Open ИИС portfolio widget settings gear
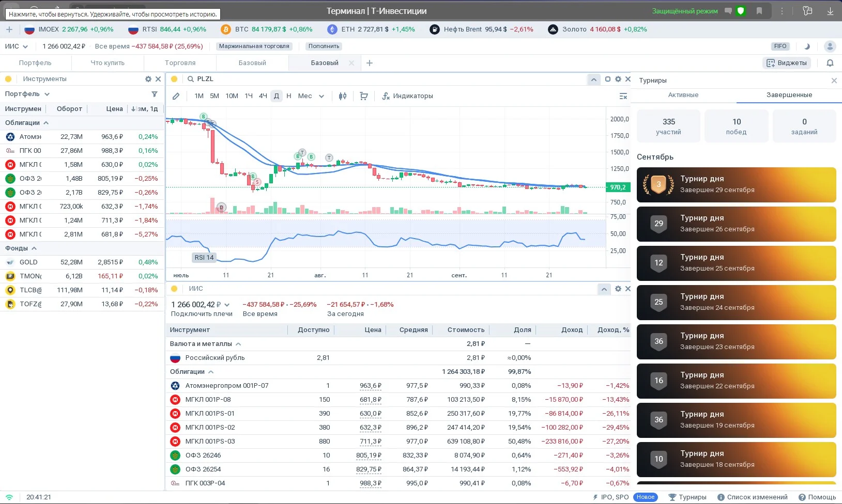 618,289
